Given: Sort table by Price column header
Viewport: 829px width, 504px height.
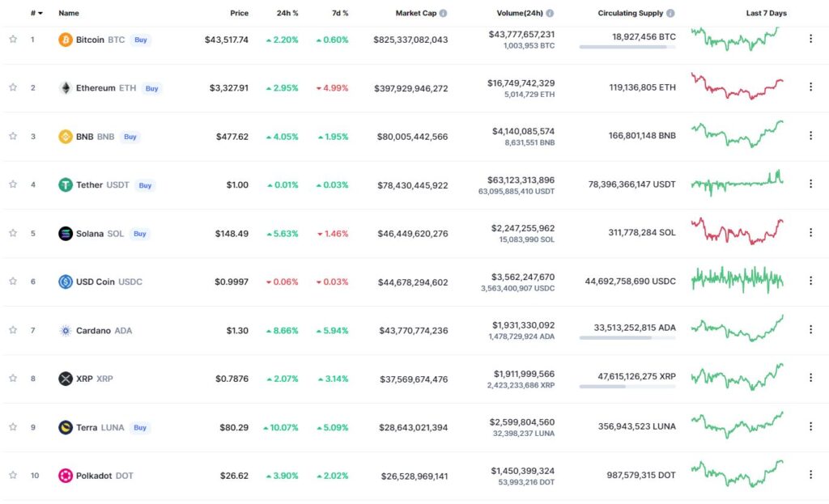Looking at the screenshot, I should [x=239, y=13].
